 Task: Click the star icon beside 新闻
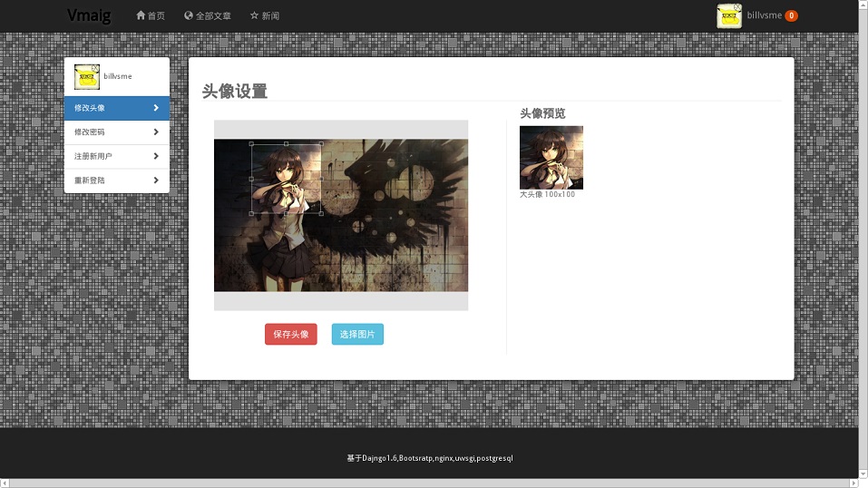click(254, 15)
